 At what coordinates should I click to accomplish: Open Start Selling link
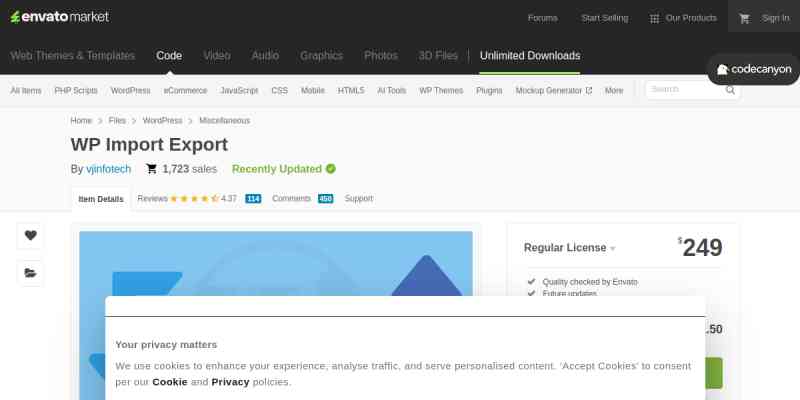[605, 18]
